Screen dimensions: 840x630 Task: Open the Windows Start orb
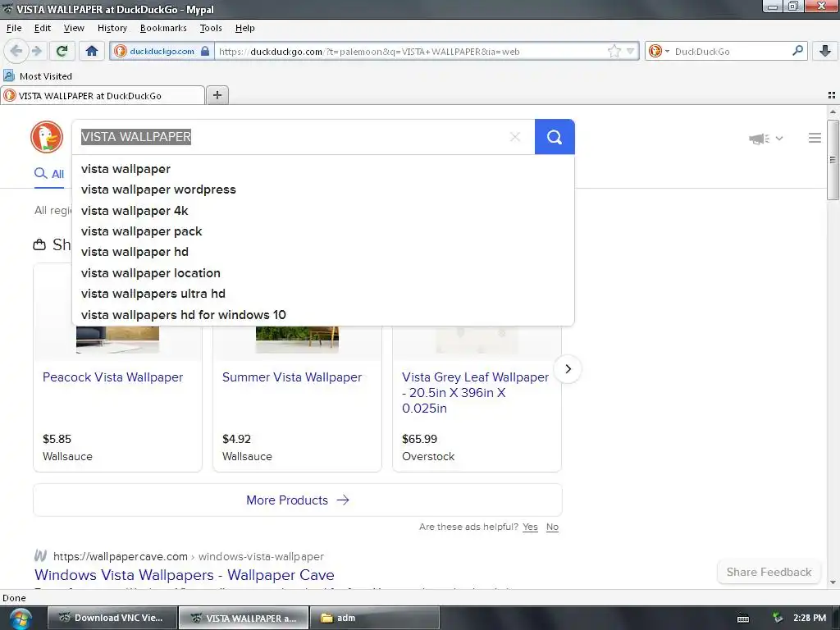[20, 619]
